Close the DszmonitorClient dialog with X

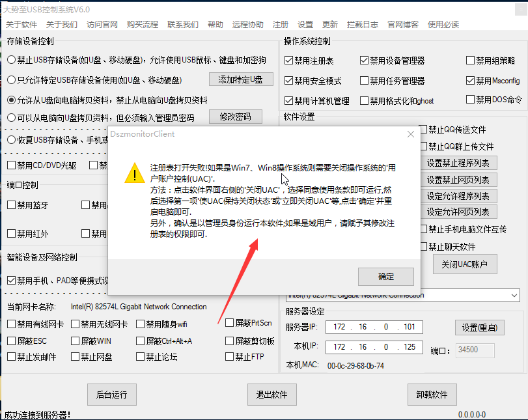[x=410, y=134]
